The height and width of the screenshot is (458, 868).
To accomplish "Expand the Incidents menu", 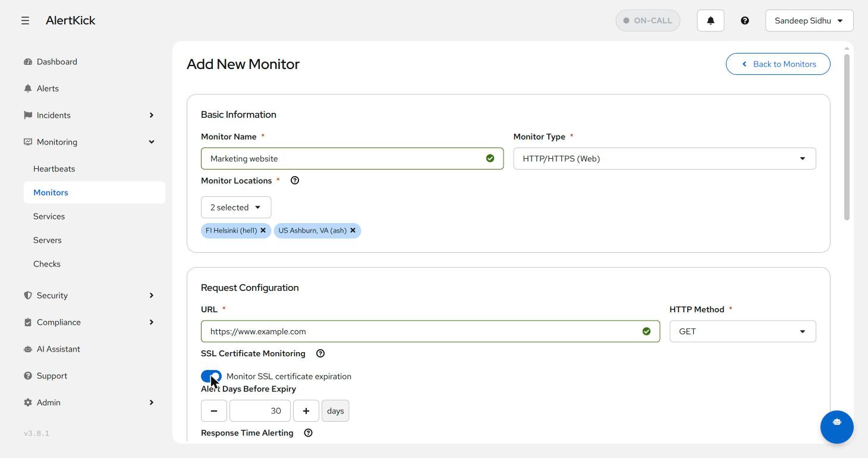I will 89,115.
